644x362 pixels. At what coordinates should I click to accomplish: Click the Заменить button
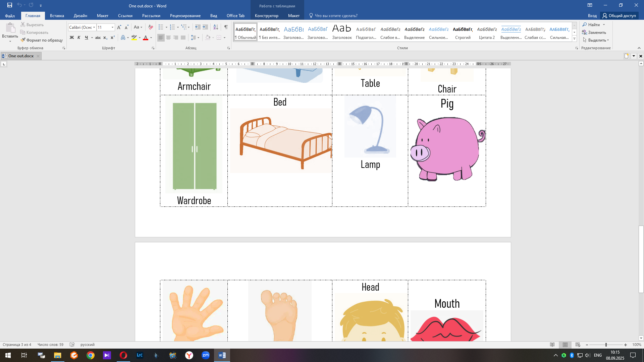[594, 32]
